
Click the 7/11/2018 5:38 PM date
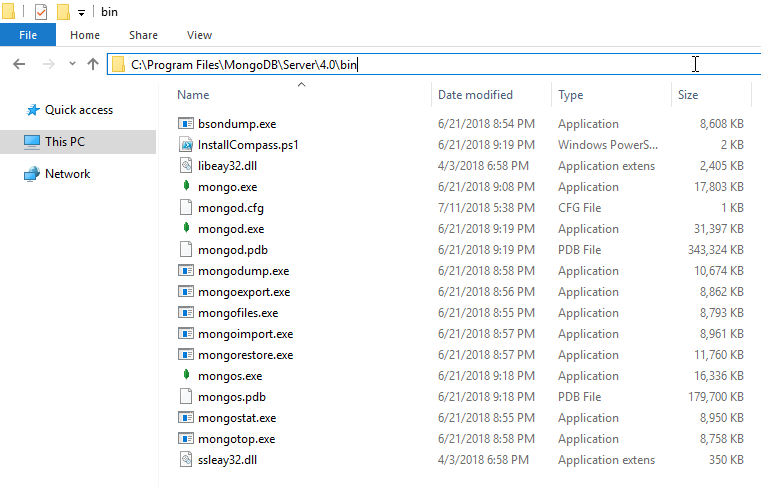(486, 208)
